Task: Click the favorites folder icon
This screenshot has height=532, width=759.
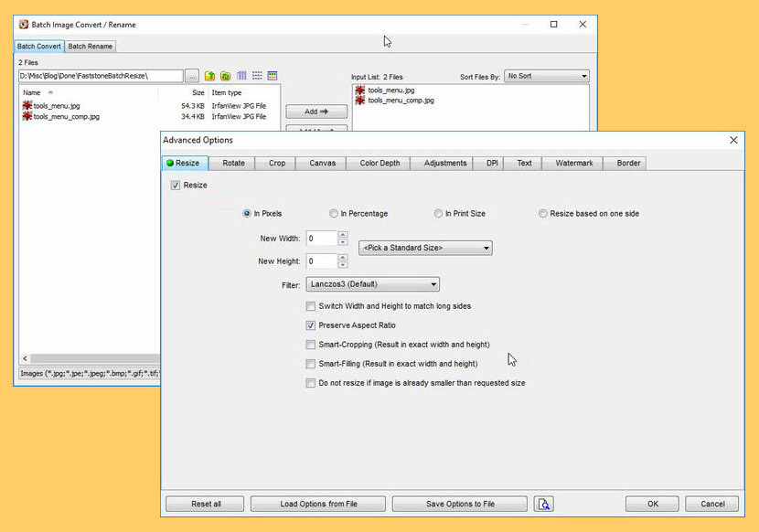Action: [x=226, y=76]
